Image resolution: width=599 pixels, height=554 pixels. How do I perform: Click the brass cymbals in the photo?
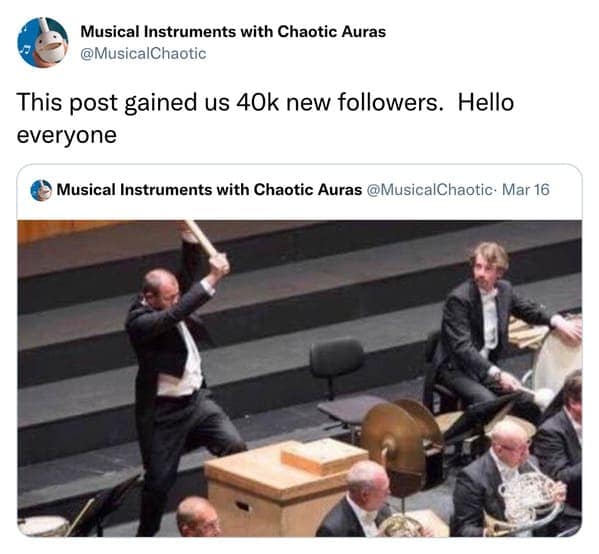pos(401,439)
